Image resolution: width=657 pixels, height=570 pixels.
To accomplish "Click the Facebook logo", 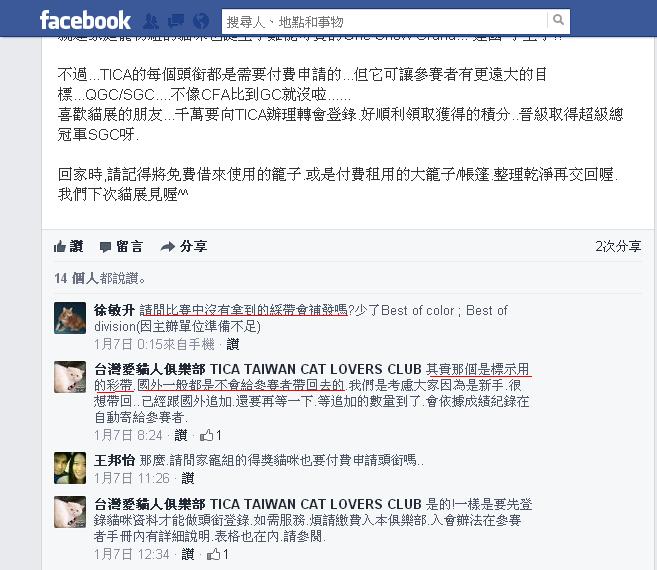I will (x=85, y=21).
